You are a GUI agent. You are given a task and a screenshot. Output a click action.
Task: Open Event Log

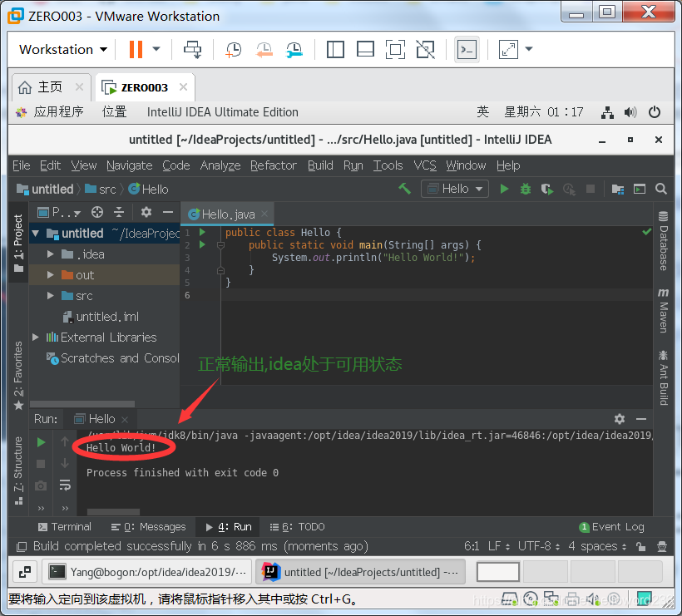[611, 527]
